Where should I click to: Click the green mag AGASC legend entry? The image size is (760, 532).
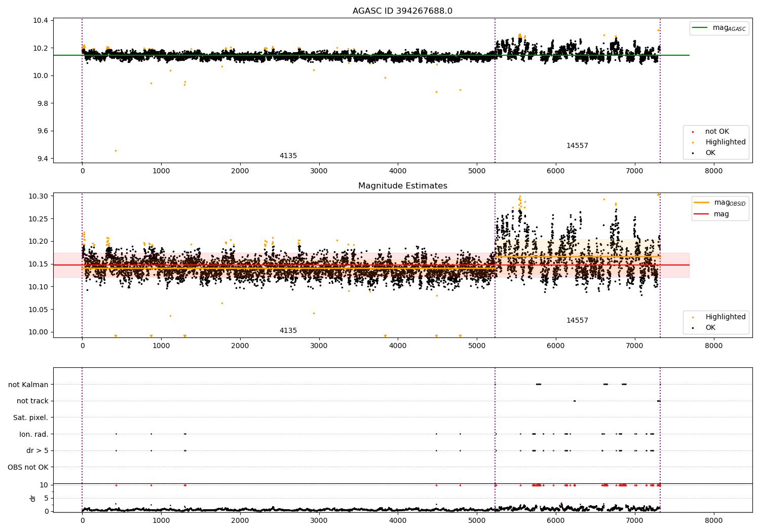(719, 28)
